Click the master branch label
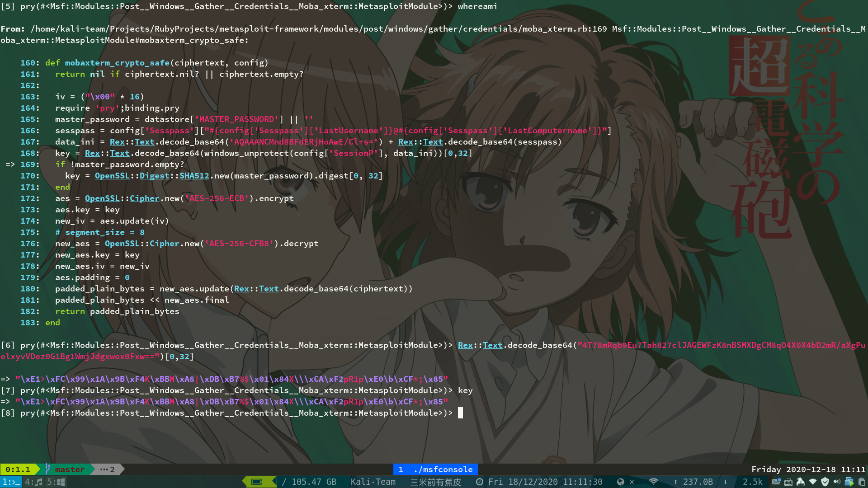 tap(70, 469)
